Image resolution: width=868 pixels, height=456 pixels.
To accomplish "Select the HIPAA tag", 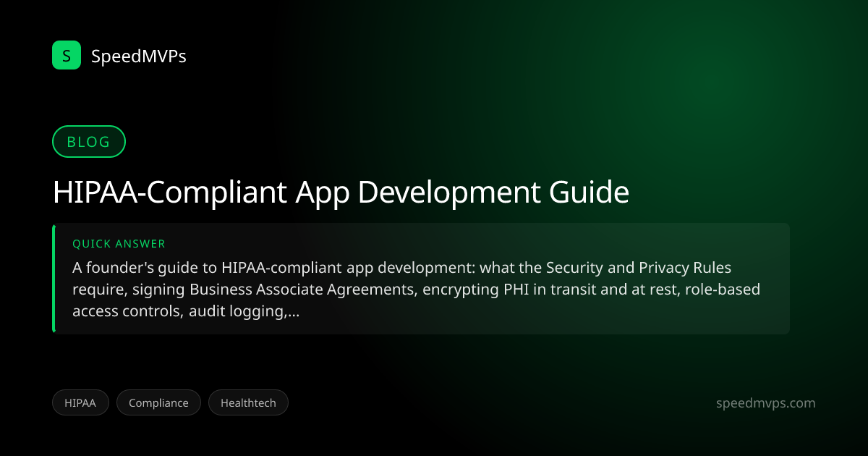I will tap(80, 402).
